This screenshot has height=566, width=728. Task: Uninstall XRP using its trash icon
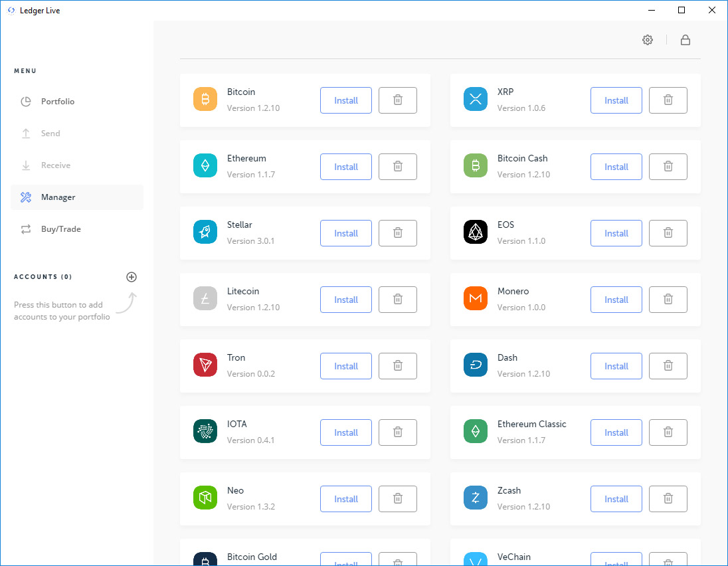(668, 100)
